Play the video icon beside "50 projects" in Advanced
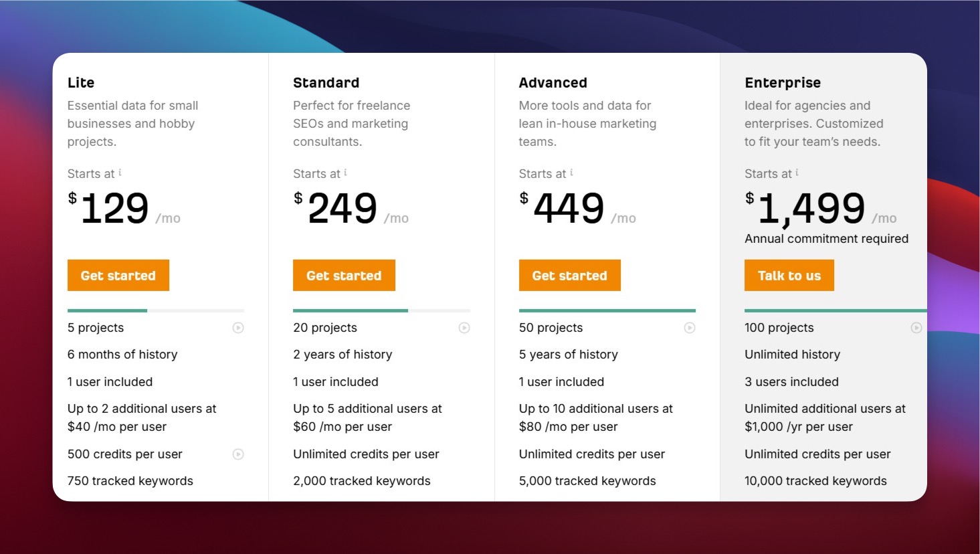 (x=690, y=328)
